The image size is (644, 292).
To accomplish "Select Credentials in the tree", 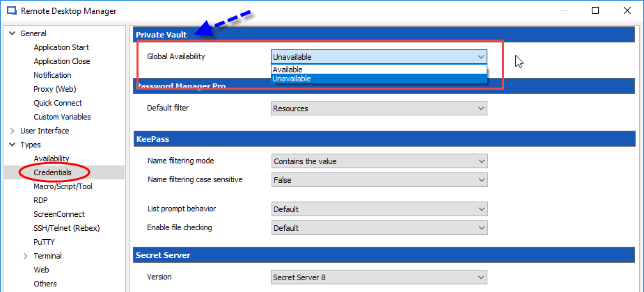I will (x=52, y=172).
